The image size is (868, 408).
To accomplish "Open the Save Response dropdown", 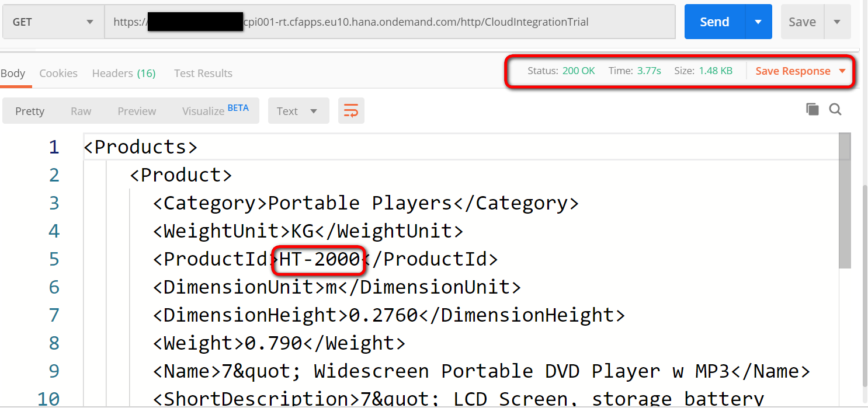I will tap(841, 71).
